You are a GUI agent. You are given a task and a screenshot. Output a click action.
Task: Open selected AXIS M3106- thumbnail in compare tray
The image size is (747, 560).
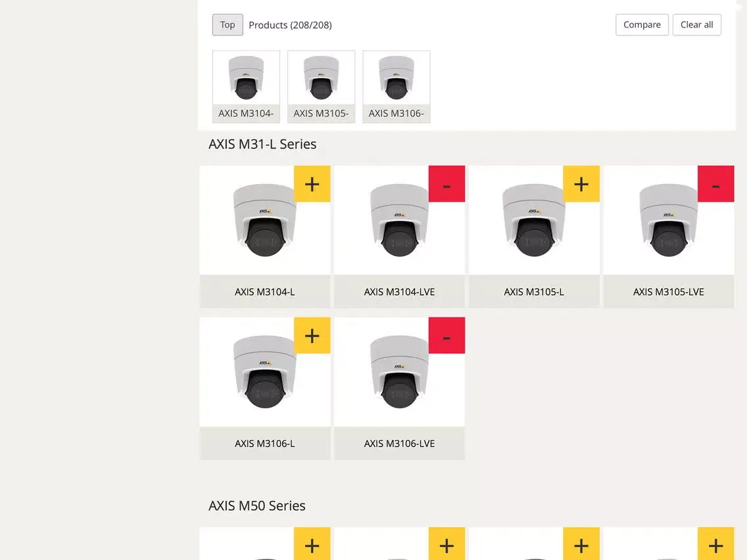[397, 87]
